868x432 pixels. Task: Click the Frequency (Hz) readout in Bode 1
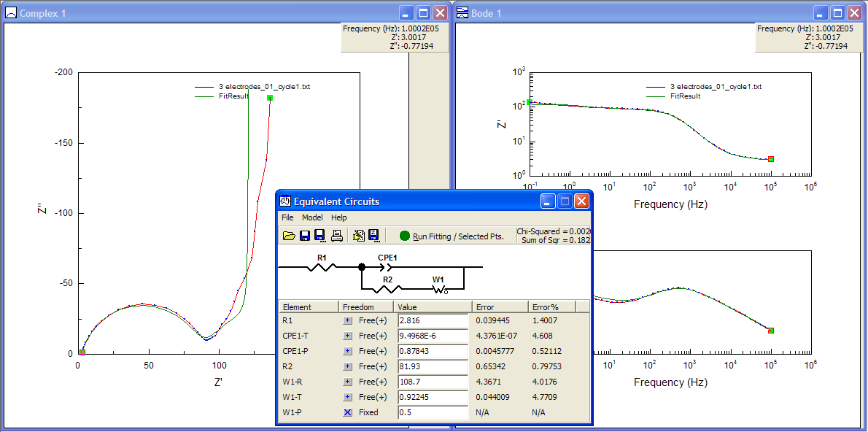coord(805,28)
